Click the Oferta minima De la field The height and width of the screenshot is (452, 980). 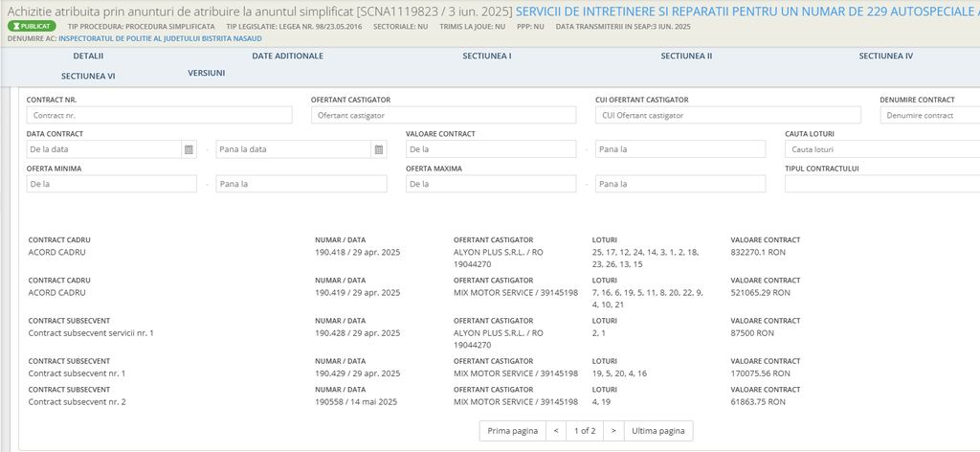pos(111,184)
